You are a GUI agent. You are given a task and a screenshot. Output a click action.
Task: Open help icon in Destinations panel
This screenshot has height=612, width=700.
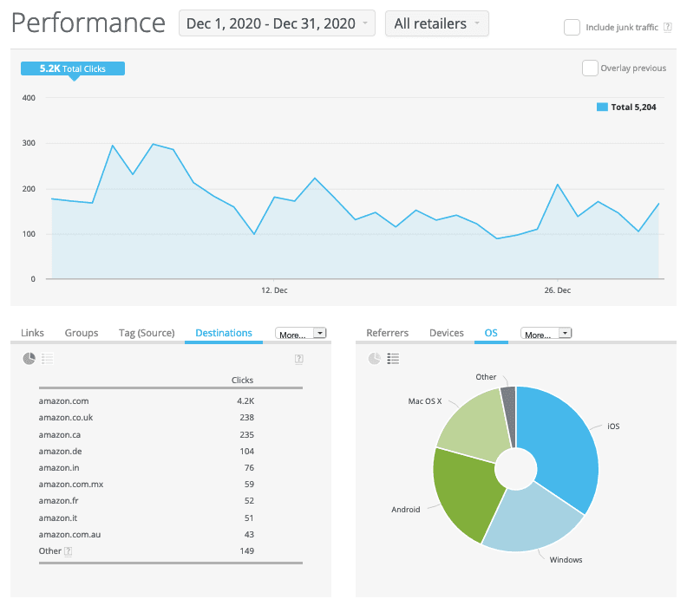299,359
